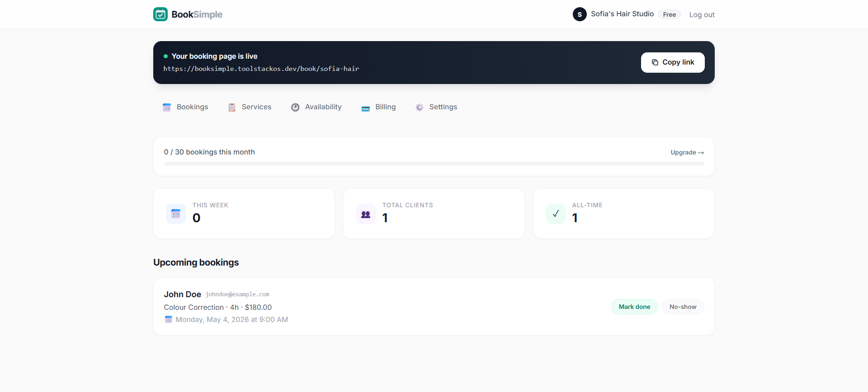Click the green live status dot
The width and height of the screenshot is (868, 392).
coord(165,56)
